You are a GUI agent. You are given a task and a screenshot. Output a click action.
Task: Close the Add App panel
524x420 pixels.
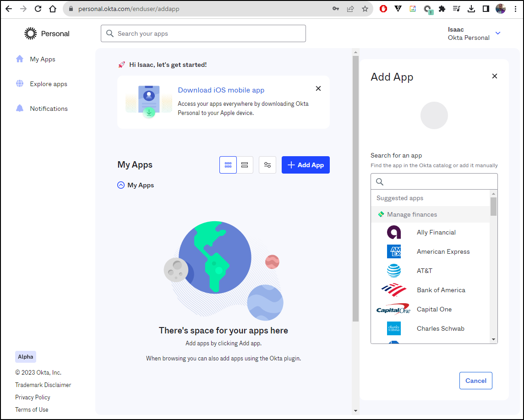[x=495, y=76]
